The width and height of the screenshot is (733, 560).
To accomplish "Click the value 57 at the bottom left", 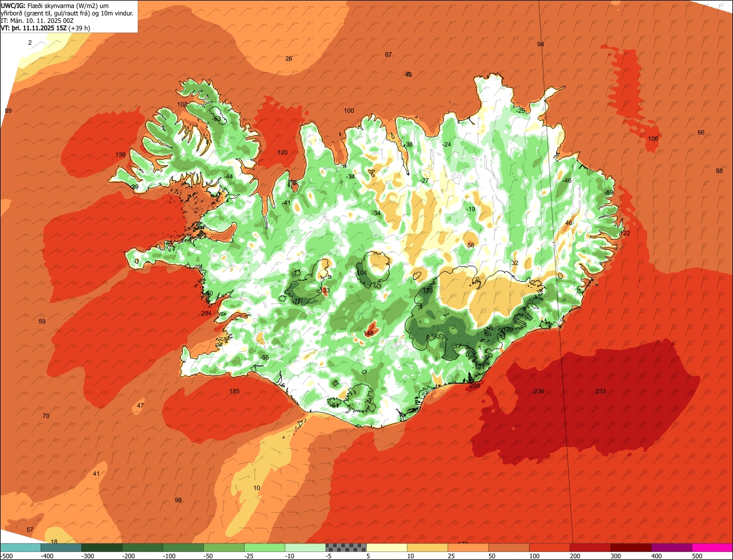I will tap(30, 530).
